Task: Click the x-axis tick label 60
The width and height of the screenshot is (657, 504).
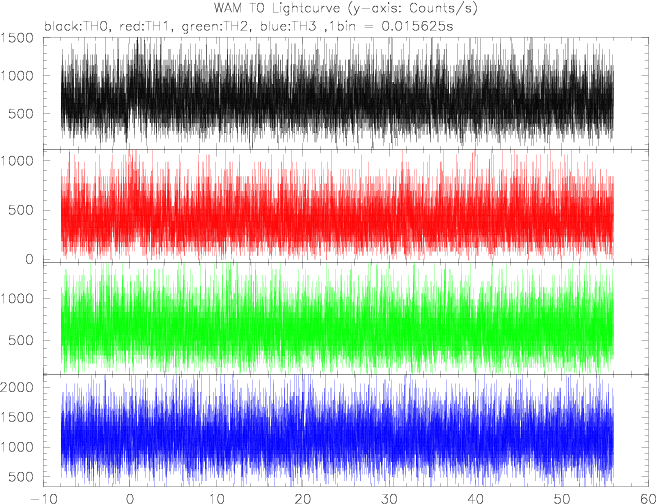Action: click(x=648, y=499)
